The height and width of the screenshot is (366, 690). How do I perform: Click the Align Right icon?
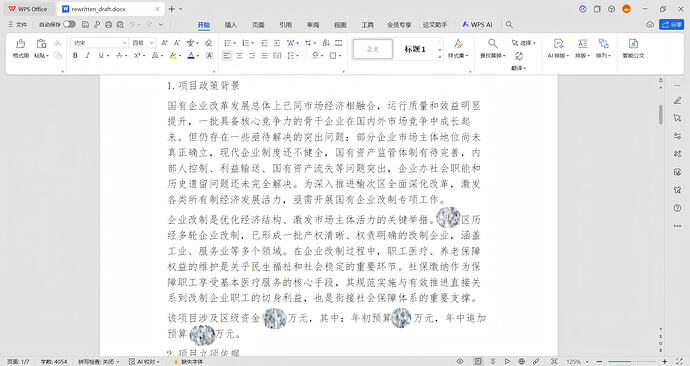click(x=252, y=55)
